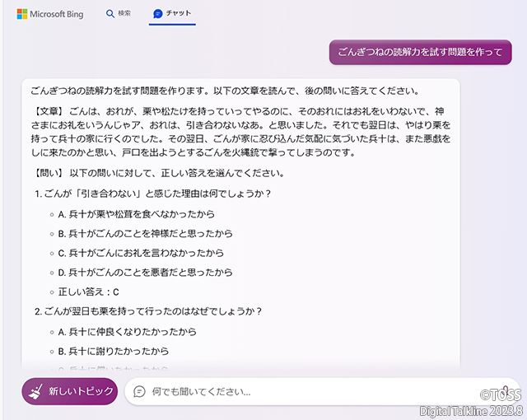This screenshot has height=420, width=527.
Task: Click the magnifier icon beside 検索
Action: [110, 14]
